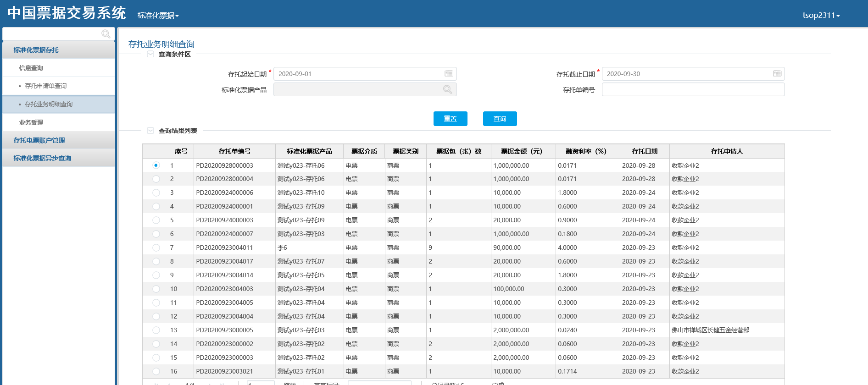Select radio button for row 1
This screenshot has height=385, width=868.
point(156,165)
